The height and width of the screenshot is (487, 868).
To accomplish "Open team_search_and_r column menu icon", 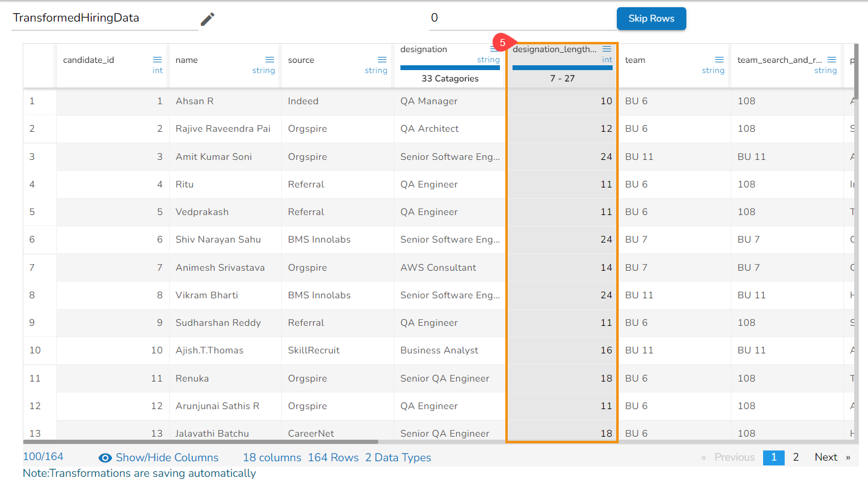I will 831,60.
